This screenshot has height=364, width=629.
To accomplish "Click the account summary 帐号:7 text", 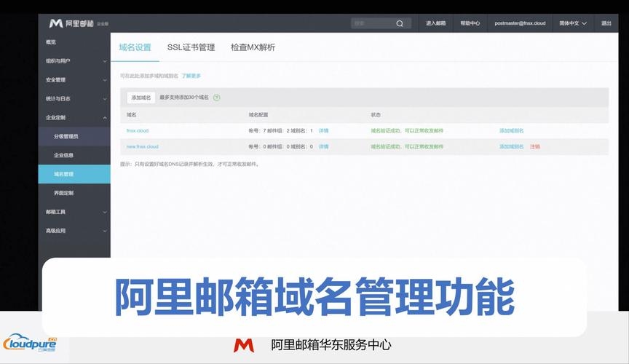I will tap(281, 131).
